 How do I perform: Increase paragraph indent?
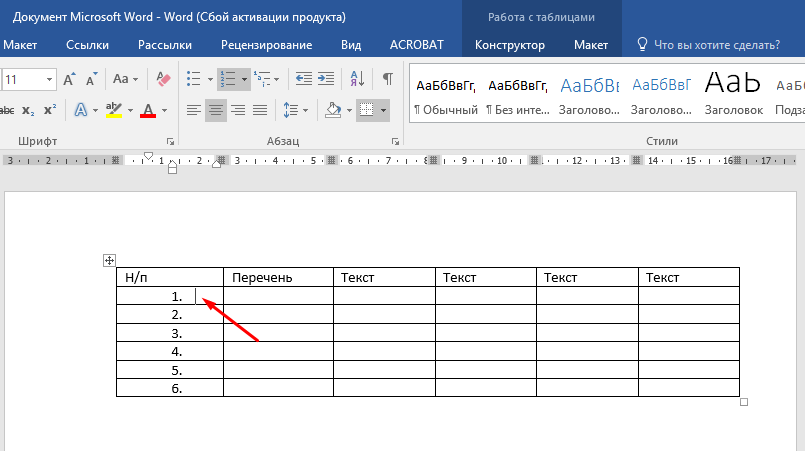pos(325,80)
